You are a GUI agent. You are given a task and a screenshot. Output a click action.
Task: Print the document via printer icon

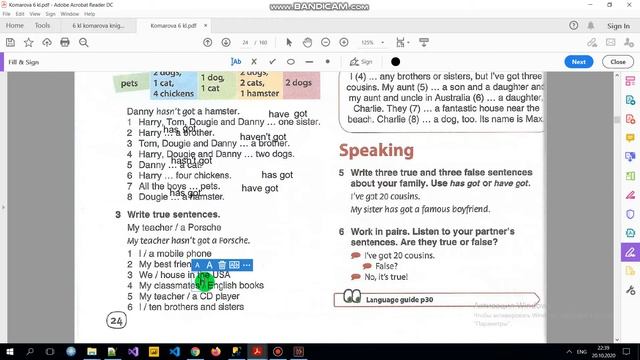coord(65,42)
